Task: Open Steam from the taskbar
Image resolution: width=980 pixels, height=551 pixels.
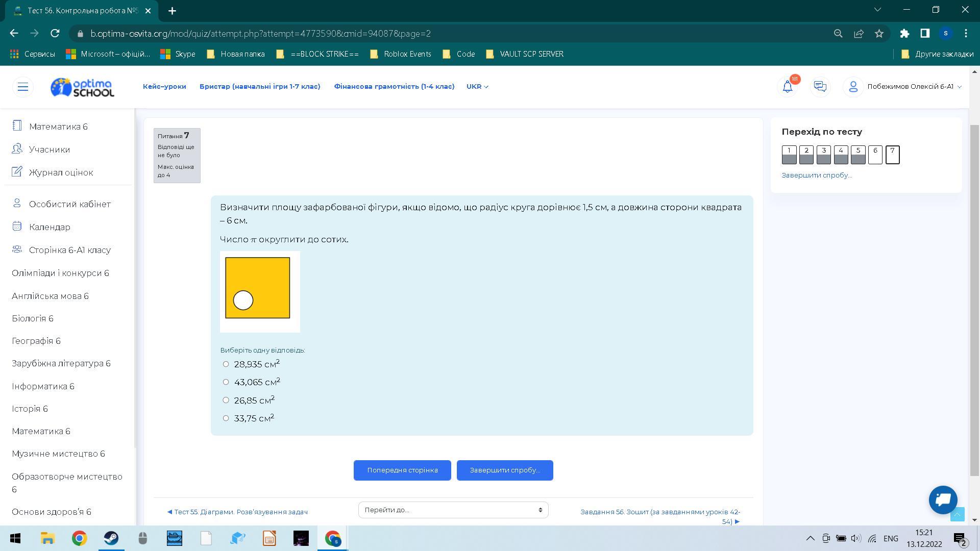Action: 111,538
